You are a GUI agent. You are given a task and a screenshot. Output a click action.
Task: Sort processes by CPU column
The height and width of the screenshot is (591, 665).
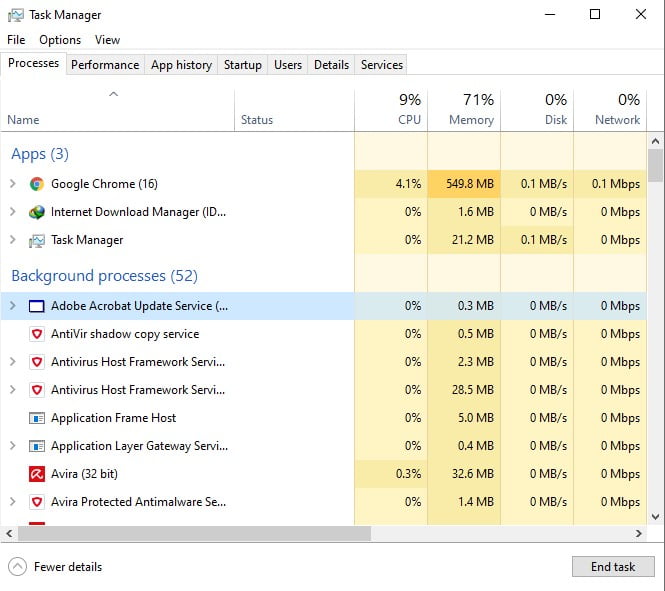(x=391, y=110)
